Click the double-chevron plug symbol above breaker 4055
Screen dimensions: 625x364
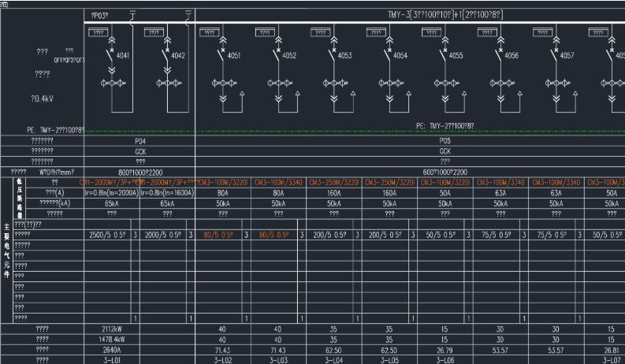pyautogui.click(x=445, y=40)
